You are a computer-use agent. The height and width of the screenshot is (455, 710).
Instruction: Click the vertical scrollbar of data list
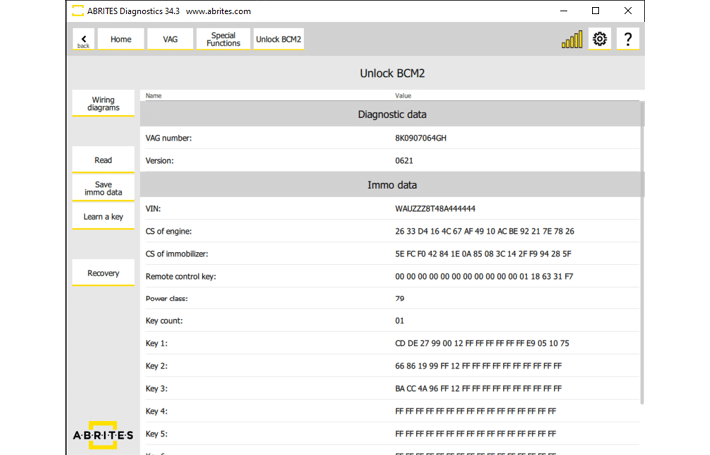point(642,250)
